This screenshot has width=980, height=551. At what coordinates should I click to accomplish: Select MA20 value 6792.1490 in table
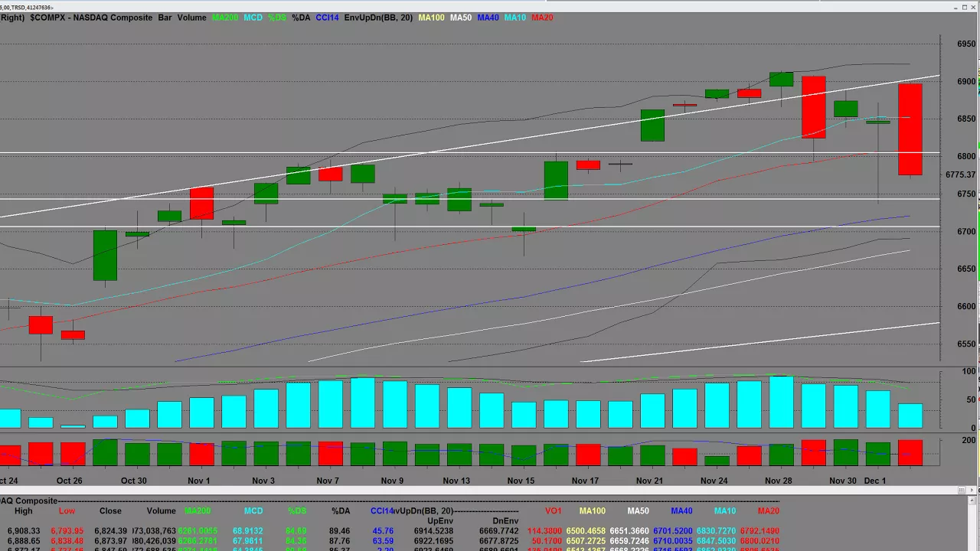pyautogui.click(x=758, y=531)
